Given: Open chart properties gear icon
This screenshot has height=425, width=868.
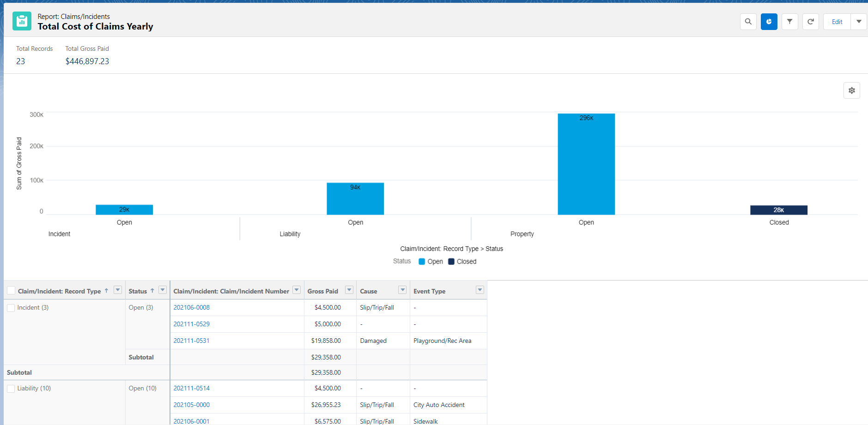Looking at the screenshot, I should (851, 90).
